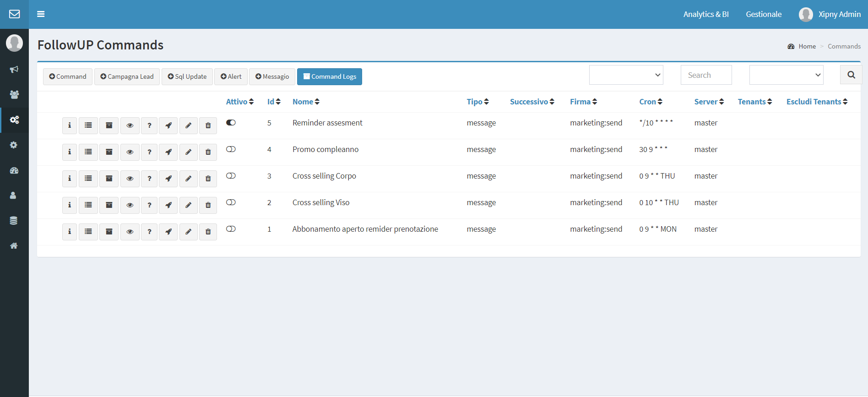The image size is (868, 397).
Task: Open the single gear settings sidebar icon
Action: pos(14,145)
